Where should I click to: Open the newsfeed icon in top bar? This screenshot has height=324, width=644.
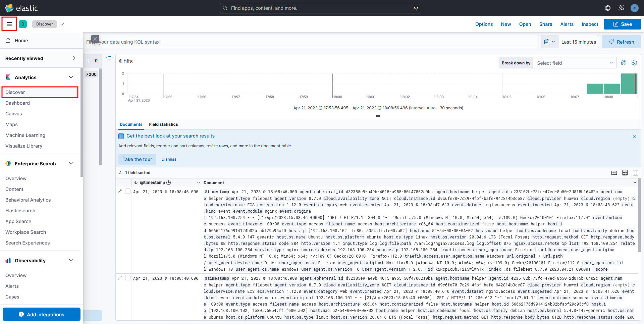click(621, 8)
